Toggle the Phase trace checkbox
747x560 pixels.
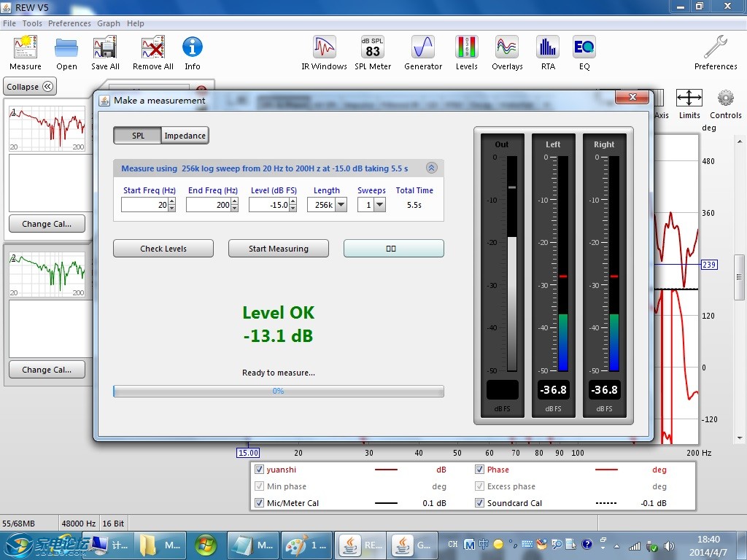pyautogui.click(x=479, y=470)
